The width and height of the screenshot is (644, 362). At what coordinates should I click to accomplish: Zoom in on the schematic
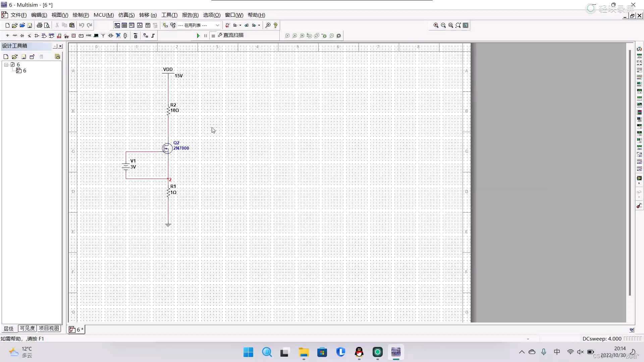coord(436,25)
